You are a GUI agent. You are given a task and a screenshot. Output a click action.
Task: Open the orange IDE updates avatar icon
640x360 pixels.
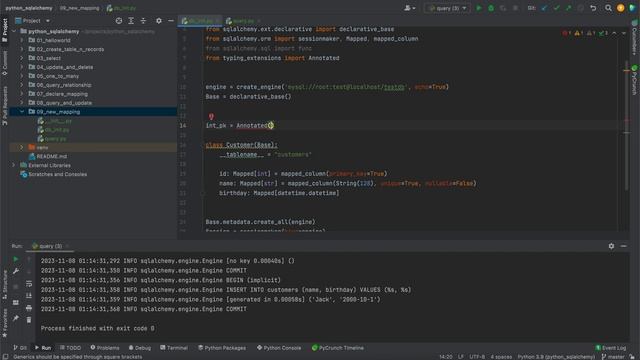(x=620, y=8)
